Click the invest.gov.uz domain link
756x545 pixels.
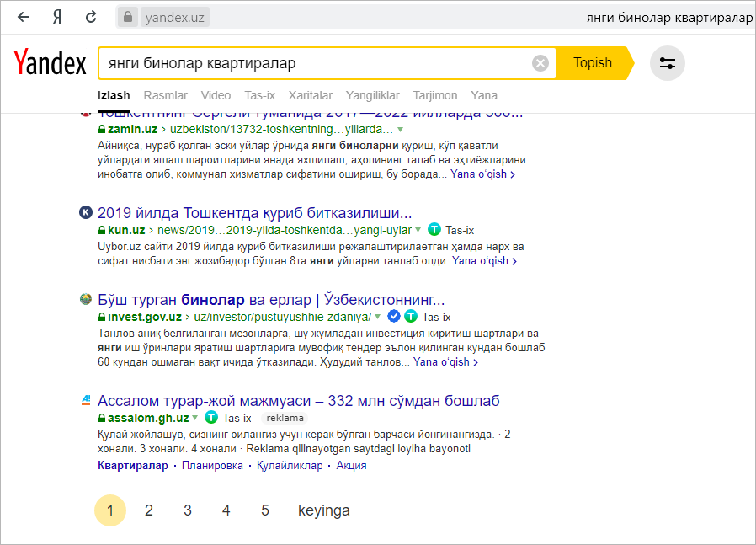(145, 318)
